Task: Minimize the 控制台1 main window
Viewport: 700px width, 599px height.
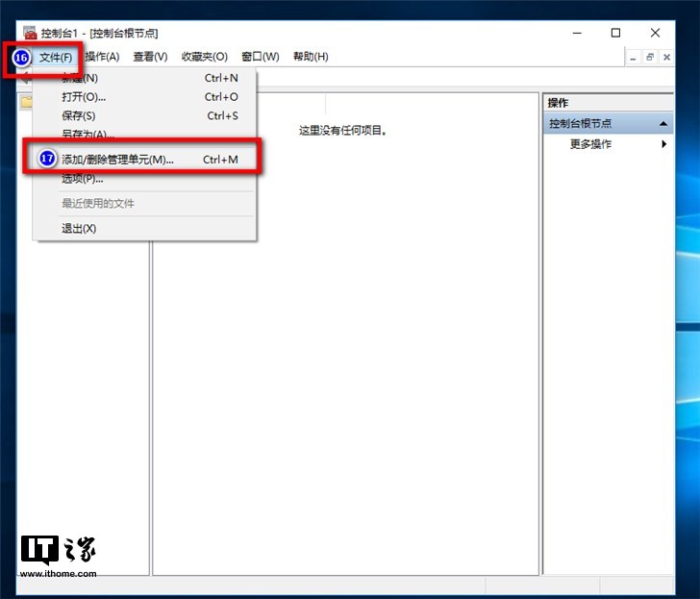Action: (x=577, y=33)
